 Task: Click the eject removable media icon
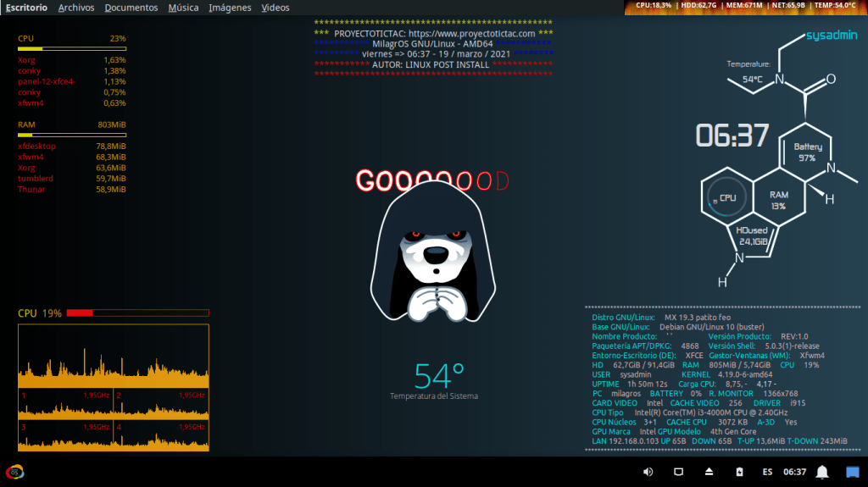(x=709, y=472)
